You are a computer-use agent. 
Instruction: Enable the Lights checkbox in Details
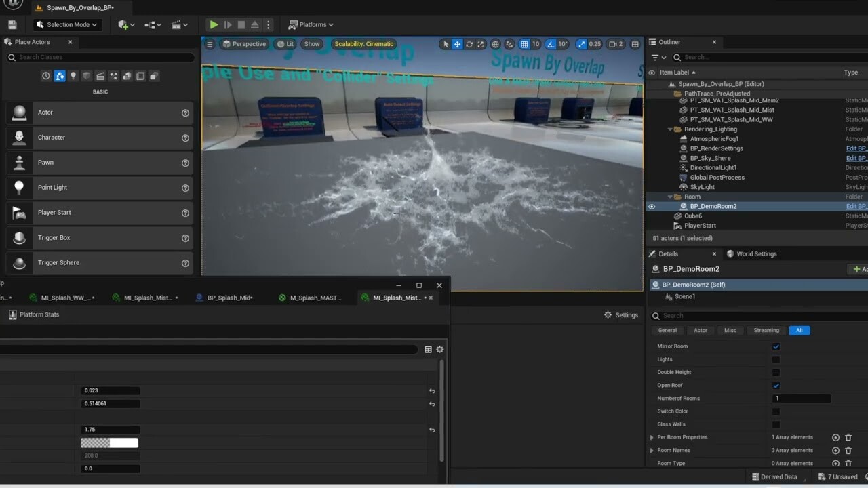click(776, 359)
